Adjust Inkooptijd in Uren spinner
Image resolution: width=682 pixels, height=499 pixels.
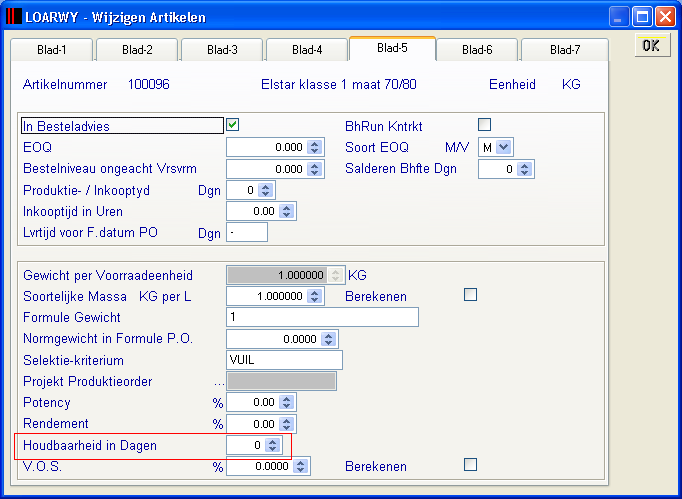(287, 211)
